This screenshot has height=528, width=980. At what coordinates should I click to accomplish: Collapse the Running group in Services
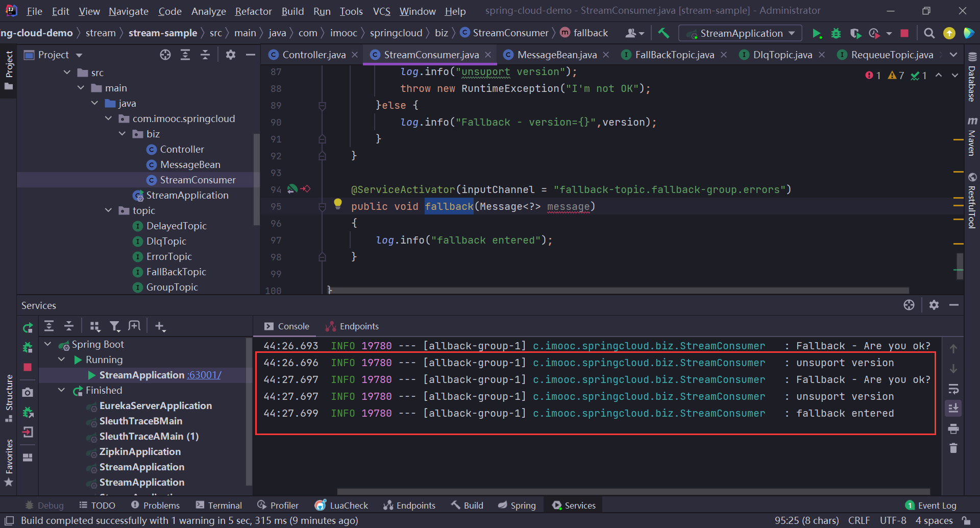pos(62,359)
